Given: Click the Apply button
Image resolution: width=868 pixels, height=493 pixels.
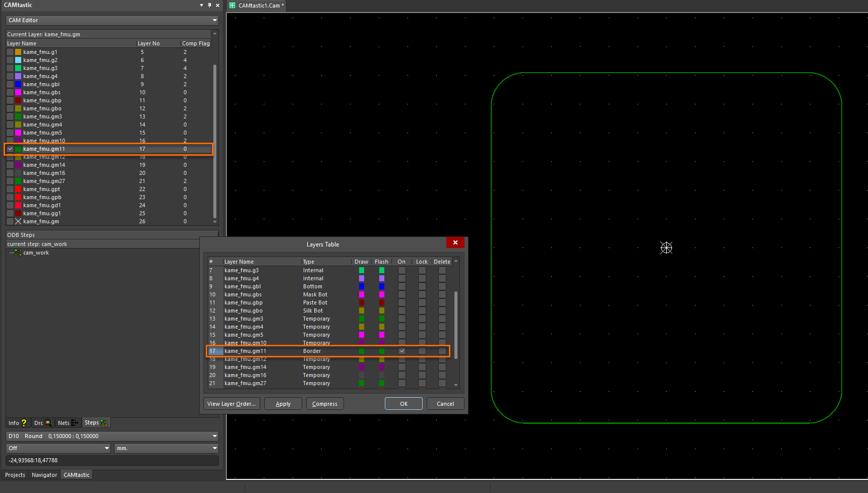Looking at the screenshot, I should point(283,404).
